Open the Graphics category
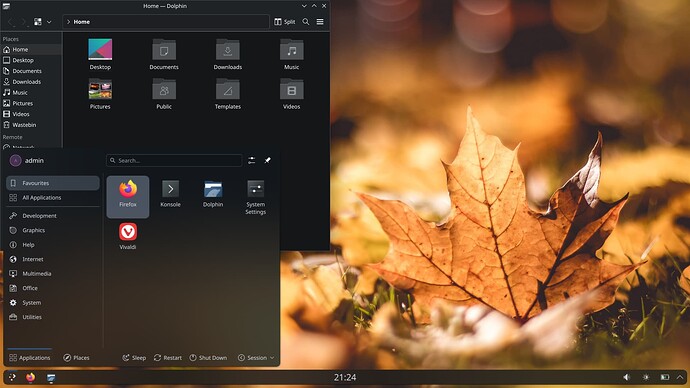The image size is (690, 388). point(53,230)
